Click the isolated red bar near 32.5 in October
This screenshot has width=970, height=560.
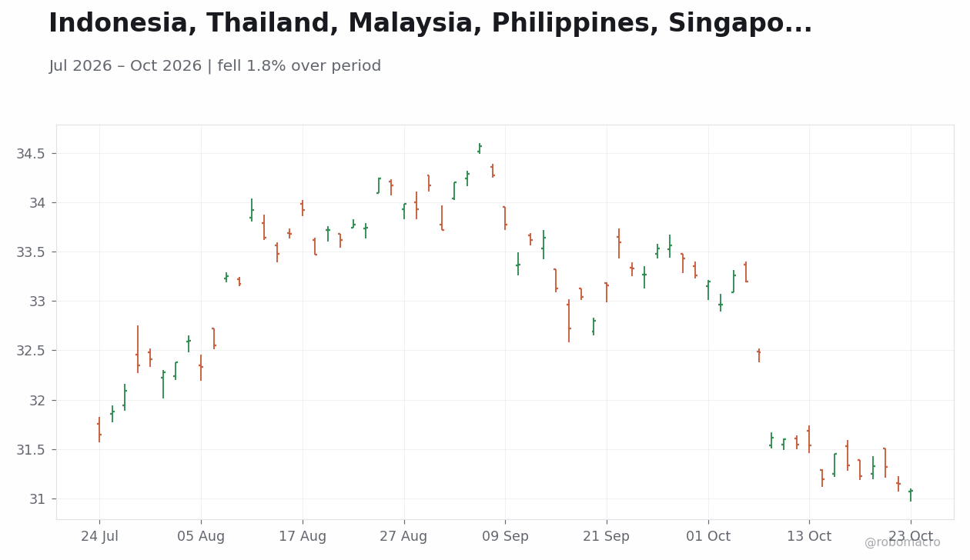(759, 355)
